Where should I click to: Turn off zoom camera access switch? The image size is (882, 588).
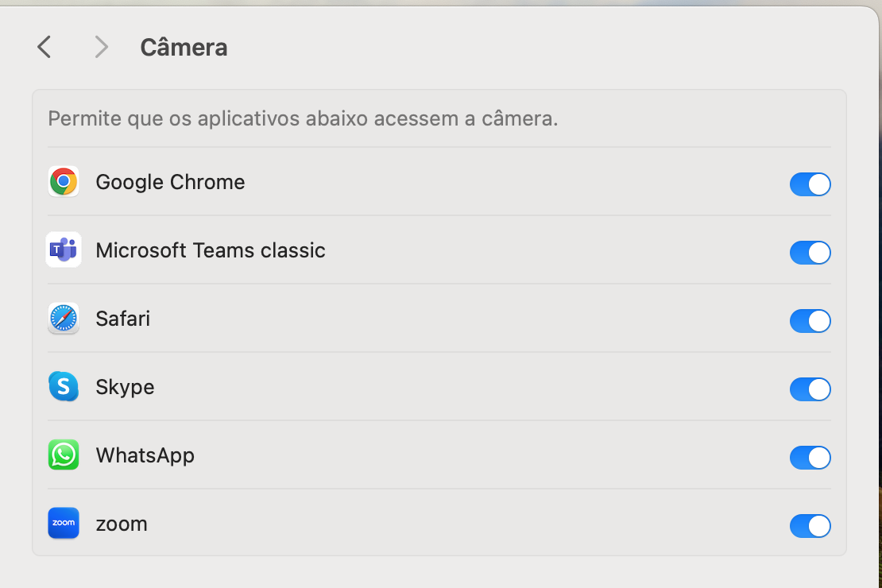810,525
